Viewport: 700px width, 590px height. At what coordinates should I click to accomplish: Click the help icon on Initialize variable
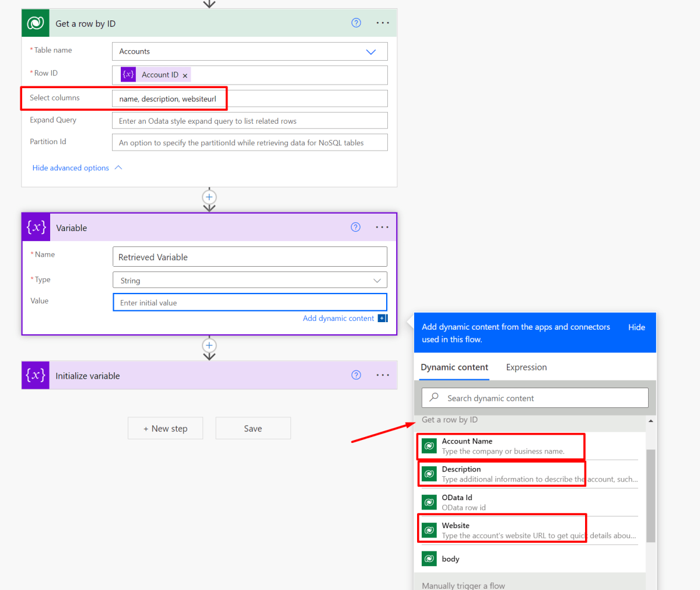click(x=356, y=375)
